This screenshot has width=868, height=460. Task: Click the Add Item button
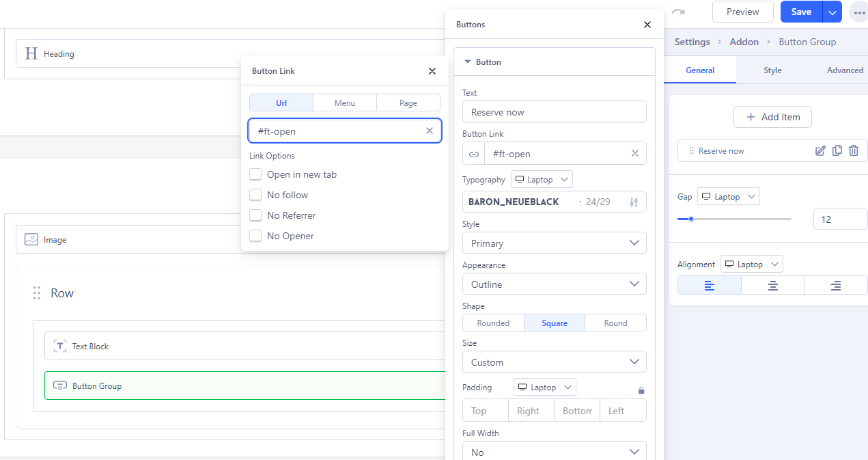(x=772, y=117)
